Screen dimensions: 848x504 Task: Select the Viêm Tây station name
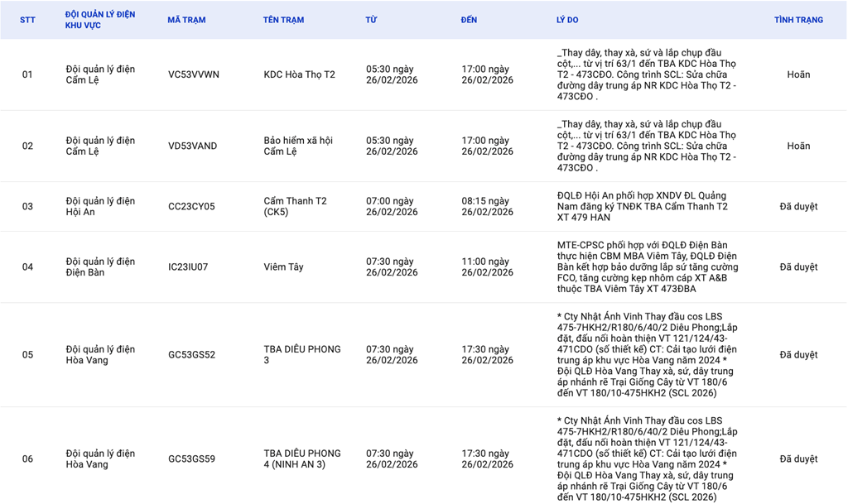(x=283, y=267)
